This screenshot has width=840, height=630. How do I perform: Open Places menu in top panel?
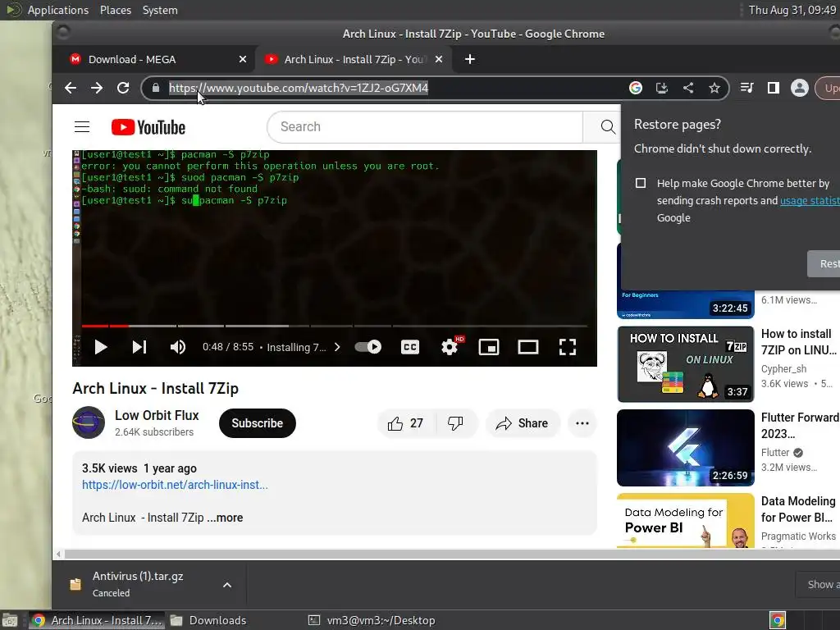click(x=116, y=10)
